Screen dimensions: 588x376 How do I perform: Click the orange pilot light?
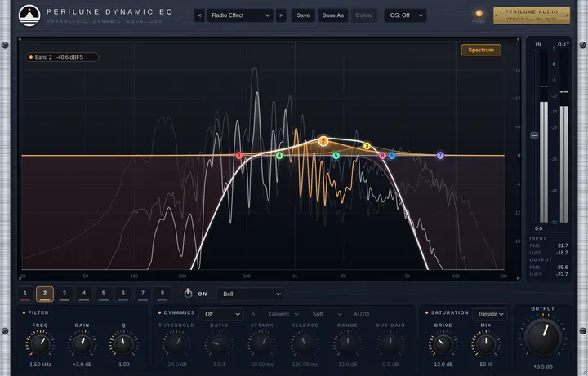click(x=479, y=14)
